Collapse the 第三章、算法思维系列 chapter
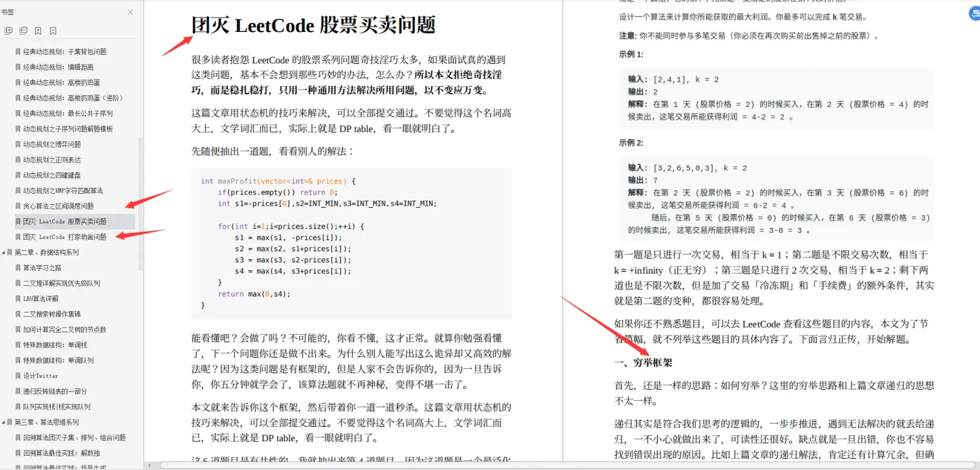 point(5,421)
